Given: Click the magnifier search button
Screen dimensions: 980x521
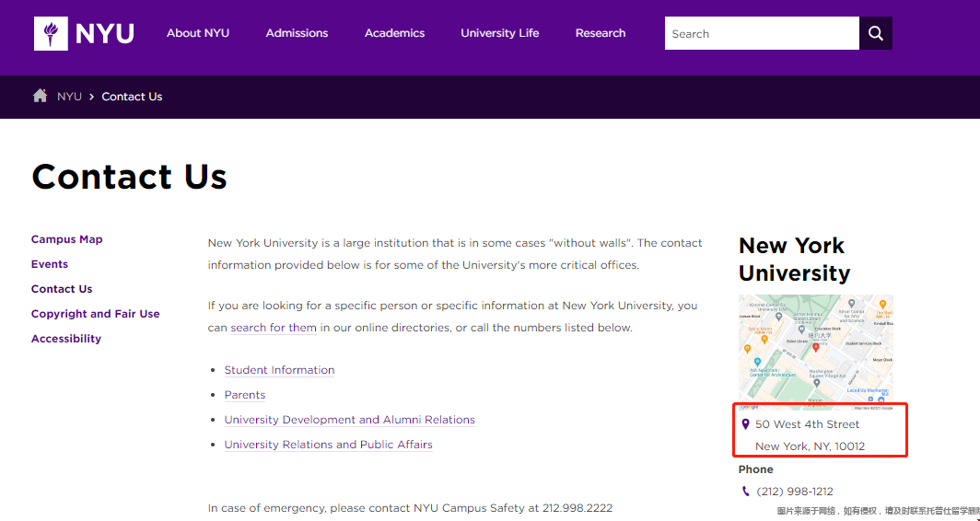Looking at the screenshot, I should (x=876, y=34).
